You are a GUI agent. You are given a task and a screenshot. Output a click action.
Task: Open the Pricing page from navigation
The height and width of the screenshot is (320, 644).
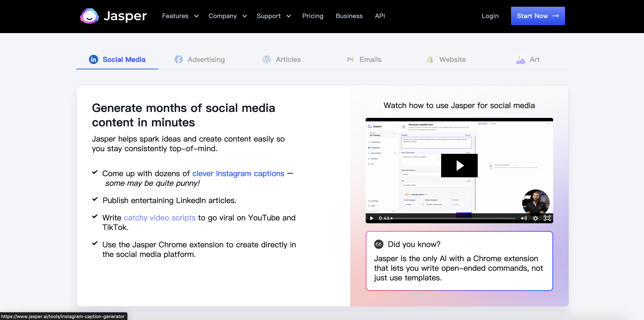pos(313,16)
